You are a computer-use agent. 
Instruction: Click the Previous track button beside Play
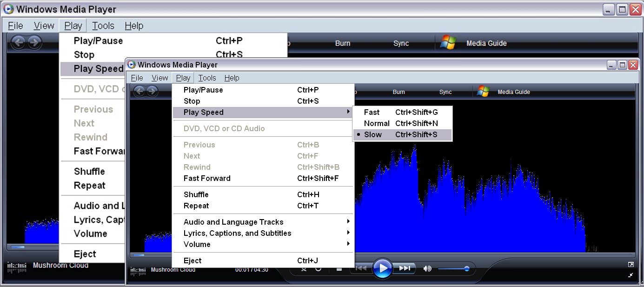click(361, 268)
